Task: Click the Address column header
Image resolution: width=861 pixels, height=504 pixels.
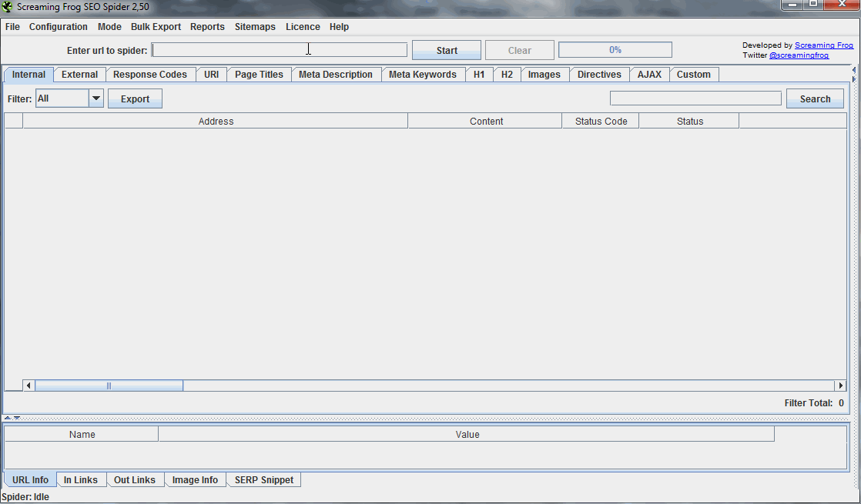Action: (x=216, y=122)
